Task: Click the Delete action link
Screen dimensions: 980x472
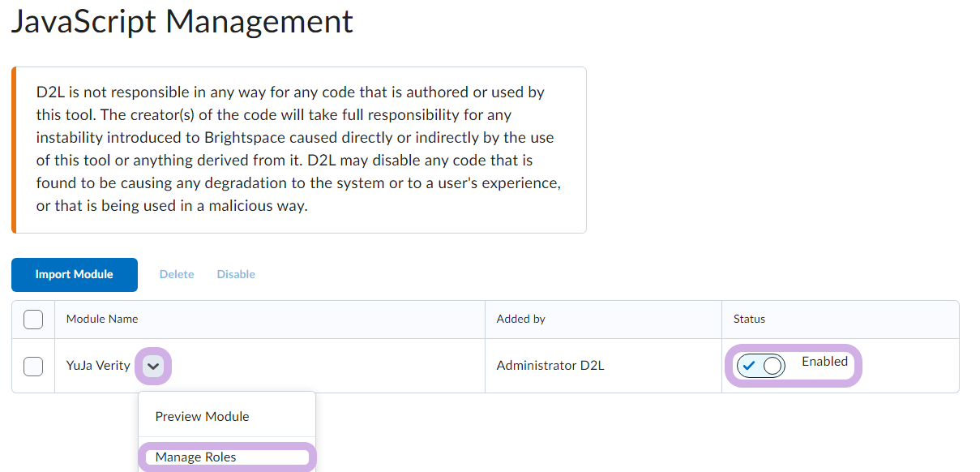Action: pyautogui.click(x=177, y=275)
